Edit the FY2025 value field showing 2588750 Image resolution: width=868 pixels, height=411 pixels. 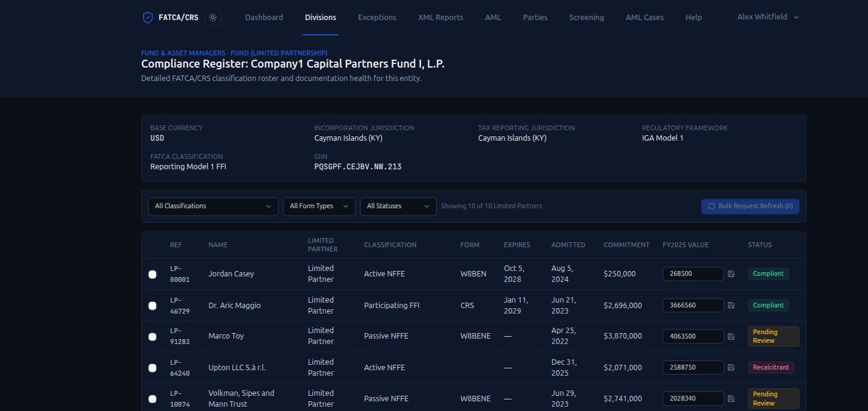(x=693, y=368)
